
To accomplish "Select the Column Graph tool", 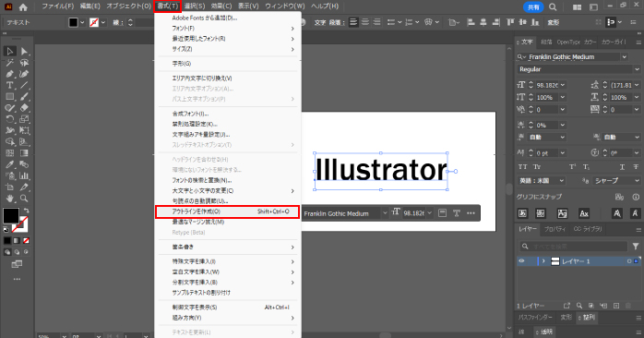I will (24, 176).
